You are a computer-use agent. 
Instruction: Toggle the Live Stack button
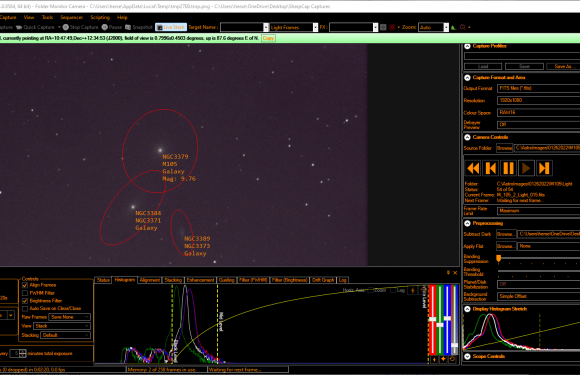(x=171, y=27)
